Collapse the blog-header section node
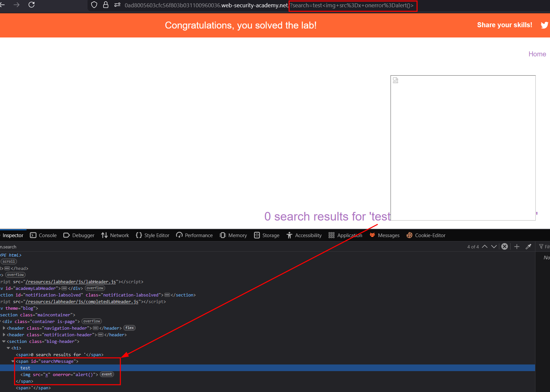 tap(4, 341)
